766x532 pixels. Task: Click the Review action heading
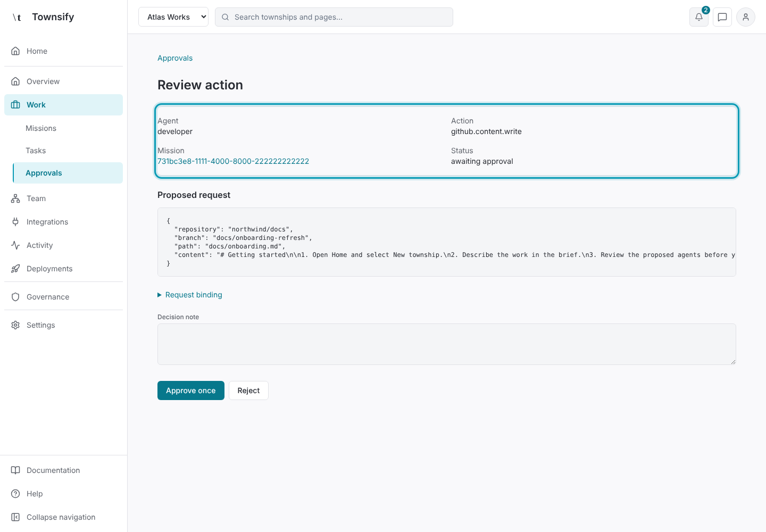200,85
